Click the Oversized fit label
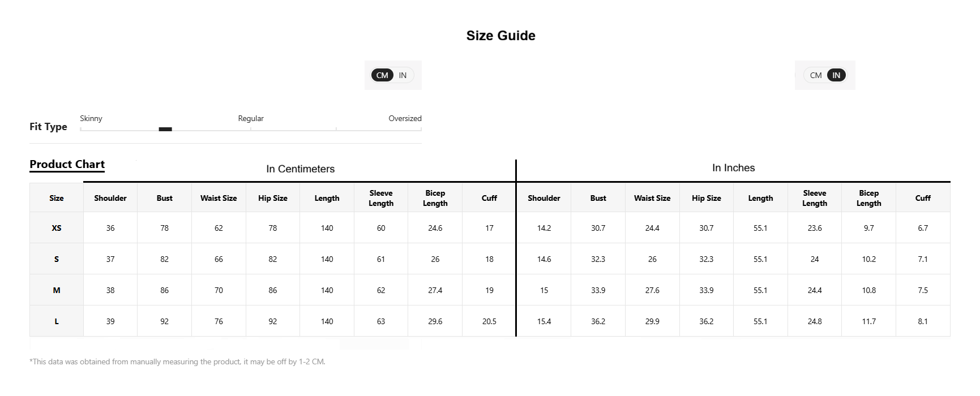The height and width of the screenshot is (396, 980). point(405,118)
